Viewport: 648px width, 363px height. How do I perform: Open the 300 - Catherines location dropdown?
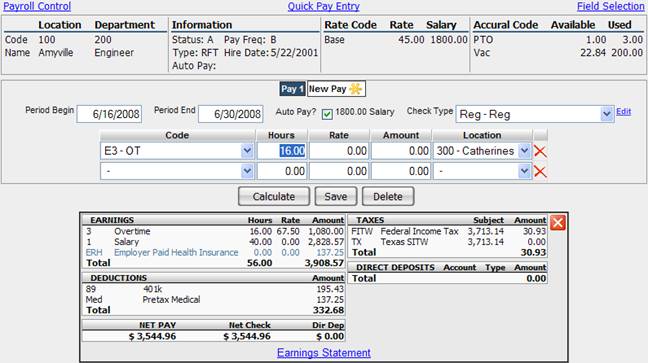coord(524,151)
